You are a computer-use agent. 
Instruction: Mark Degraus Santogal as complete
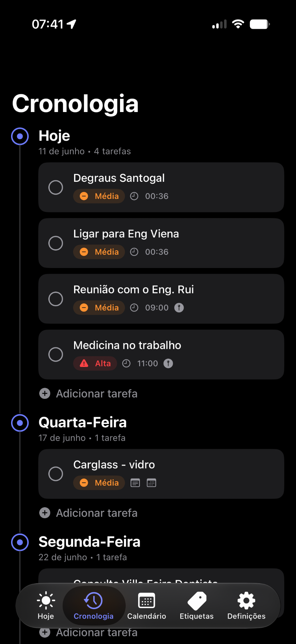[56, 187]
